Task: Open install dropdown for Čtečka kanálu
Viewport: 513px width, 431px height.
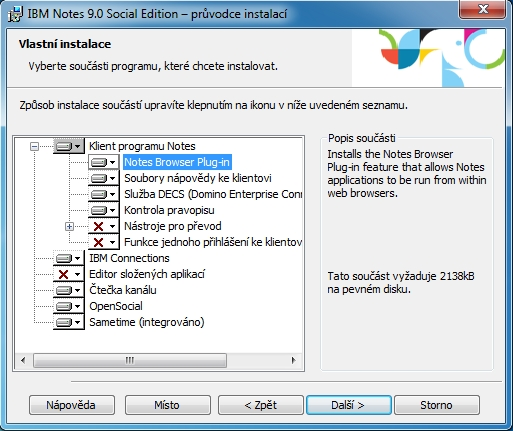Action: pyautogui.click(x=69, y=290)
